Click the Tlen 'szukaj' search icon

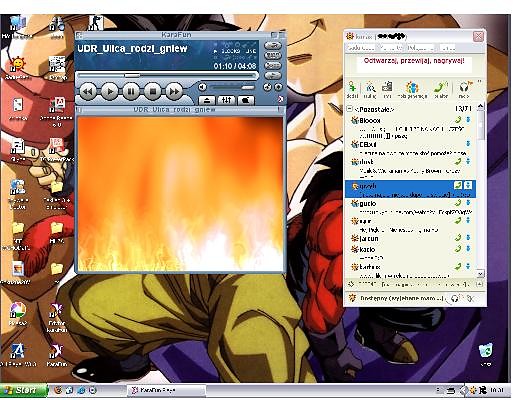coord(370,89)
